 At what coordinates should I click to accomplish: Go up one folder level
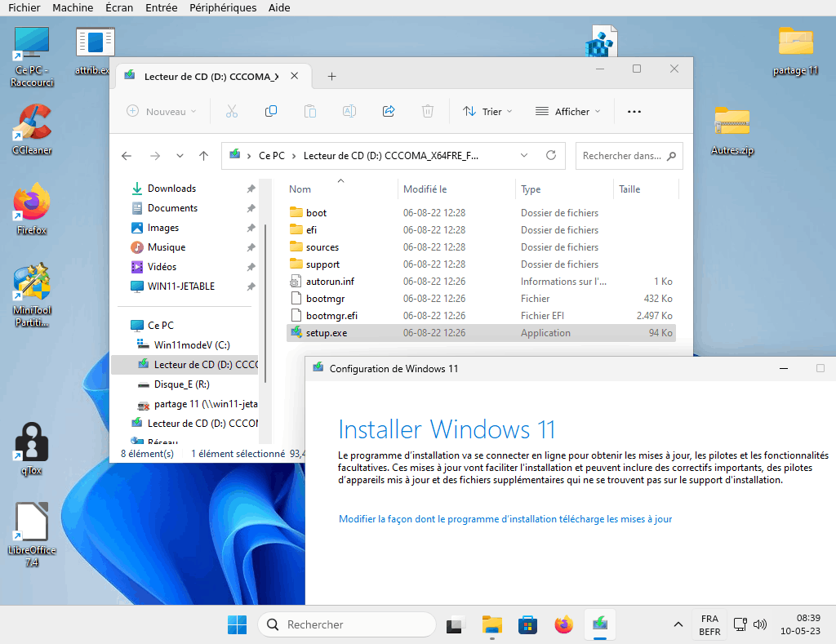pyautogui.click(x=203, y=156)
